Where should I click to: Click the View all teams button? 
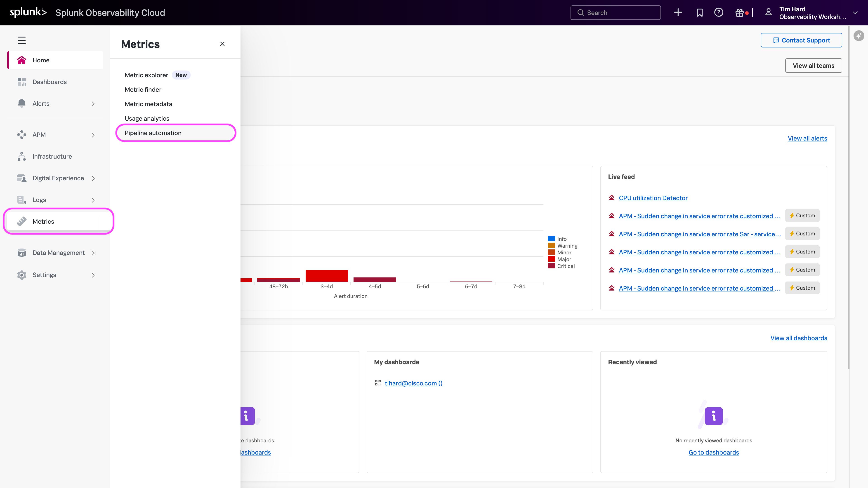[814, 65]
